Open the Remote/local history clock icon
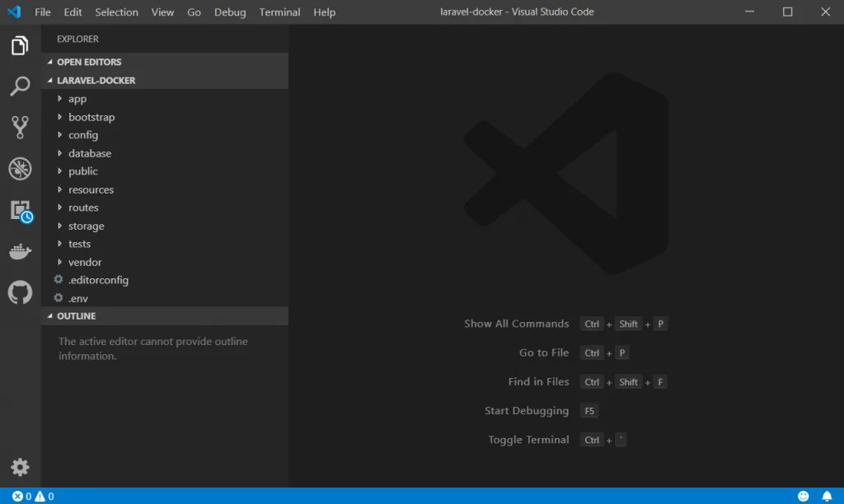Screen dimensions: 844x504 click(x=22, y=212)
